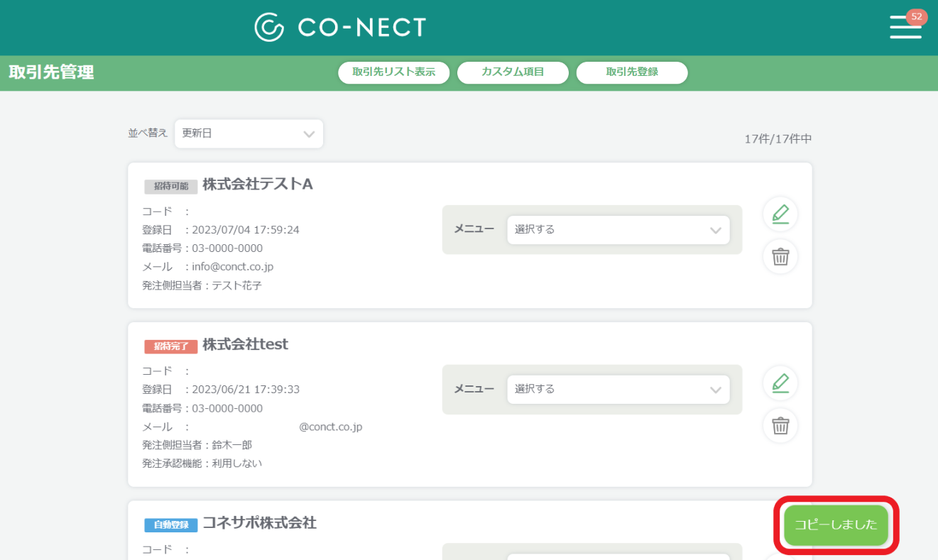Edit 株式会社テストA with pencil icon
The height and width of the screenshot is (560, 938).
(780, 214)
